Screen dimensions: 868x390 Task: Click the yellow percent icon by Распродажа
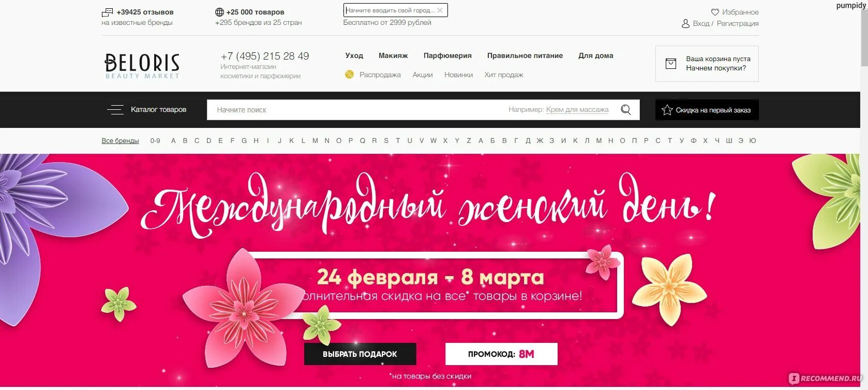(x=349, y=75)
